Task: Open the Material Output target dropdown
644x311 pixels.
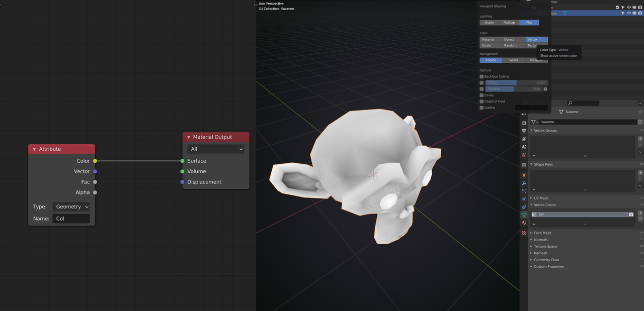Action: pos(216,149)
